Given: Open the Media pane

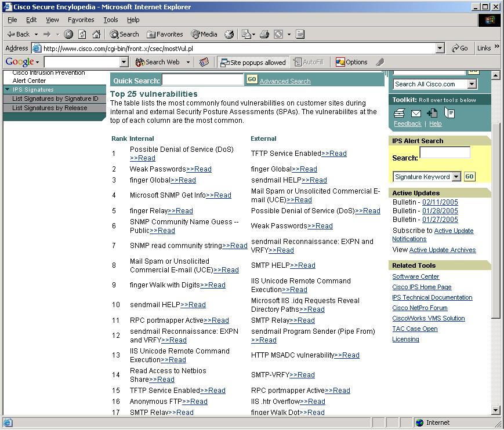Looking at the screenshot, I should (204, 34).
